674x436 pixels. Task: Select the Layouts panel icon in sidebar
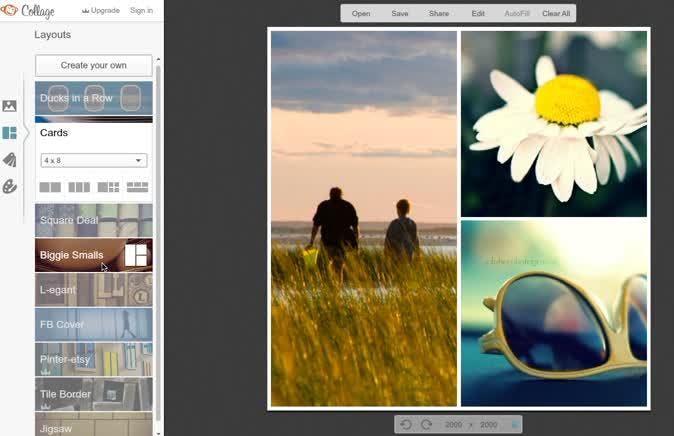point(9,133)
